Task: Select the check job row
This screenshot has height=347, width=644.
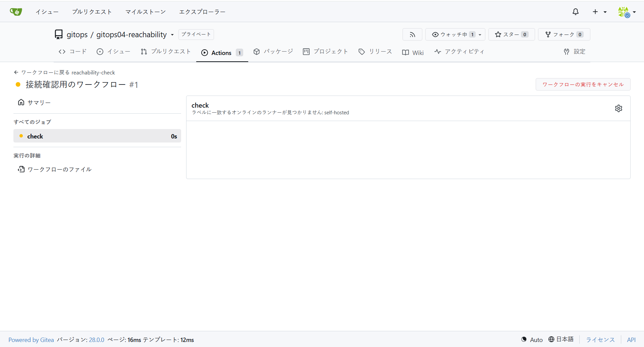Action: 97,136
